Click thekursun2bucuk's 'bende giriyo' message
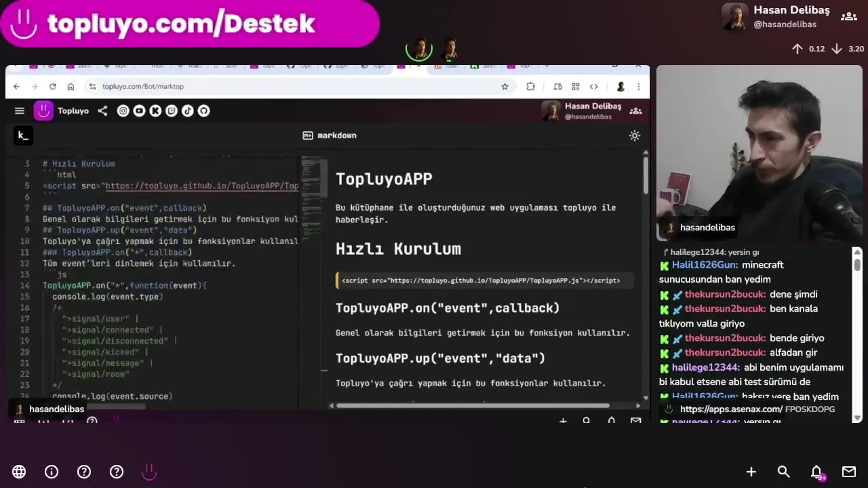Screen dimensions: 868x488 pos(743,338)
